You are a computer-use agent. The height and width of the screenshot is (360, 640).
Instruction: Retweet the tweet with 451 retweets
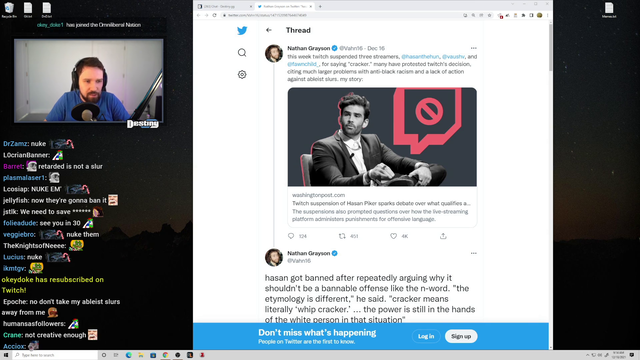click(342, 236)
